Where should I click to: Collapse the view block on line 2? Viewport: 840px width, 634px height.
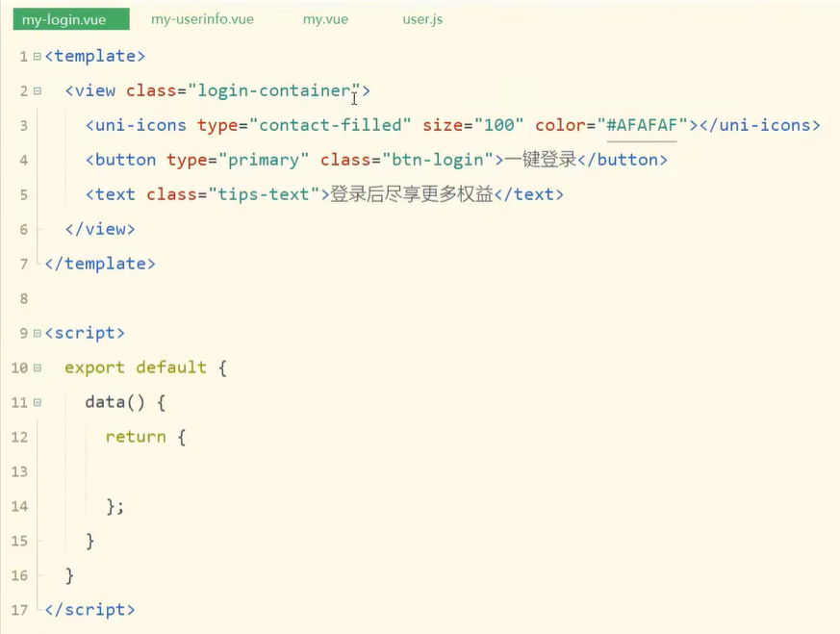point(37,91)
